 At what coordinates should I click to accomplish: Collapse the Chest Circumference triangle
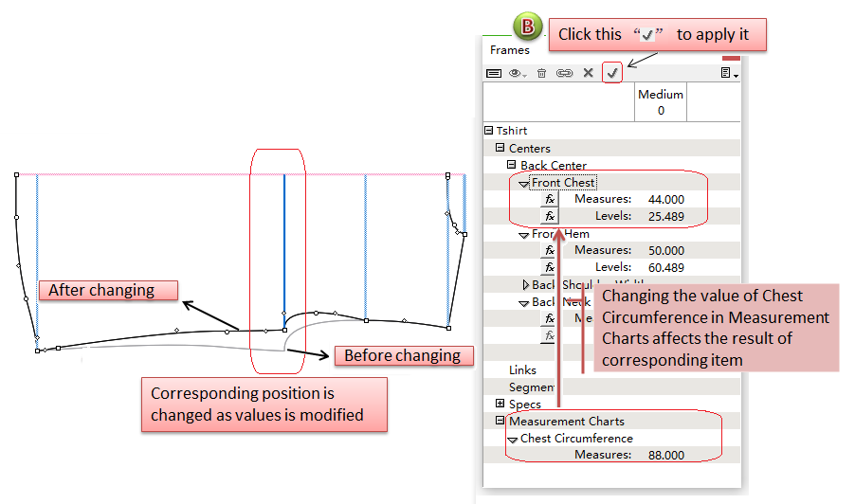click(x=513, y=439)
